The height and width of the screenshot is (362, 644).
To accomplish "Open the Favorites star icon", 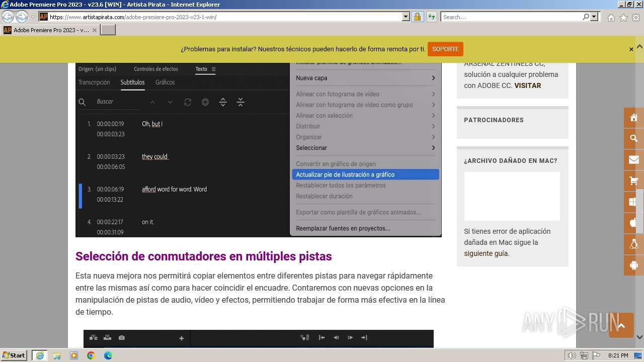I will pos(623,18).
